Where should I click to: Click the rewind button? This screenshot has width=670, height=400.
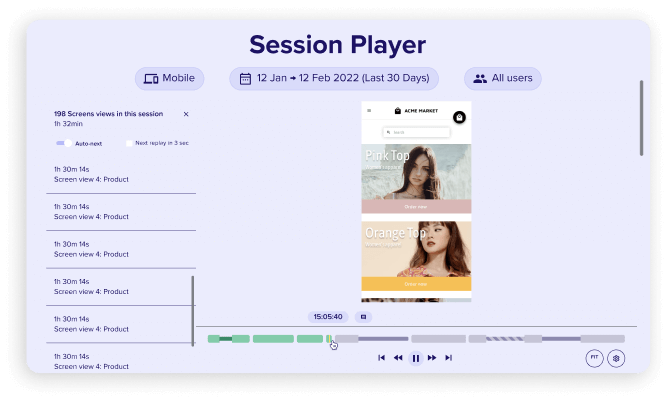point(398,357)
